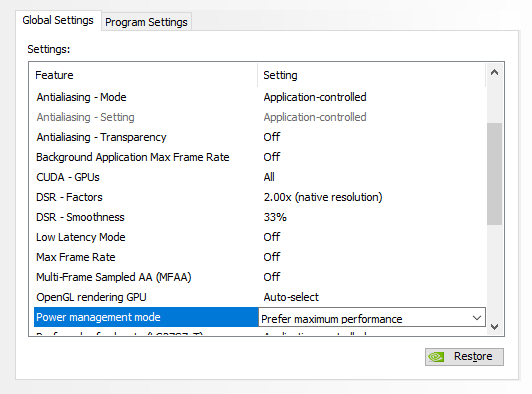Click Off value for Background Application Max Frame Rate
Screen dimensions: 532x394
tap(272, 157)
